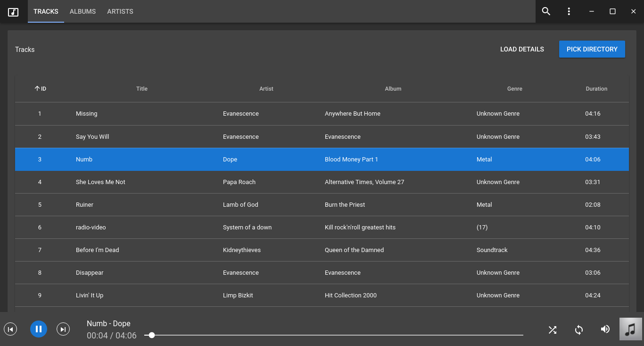Switch to the Artists tab

tap(120, 11)
